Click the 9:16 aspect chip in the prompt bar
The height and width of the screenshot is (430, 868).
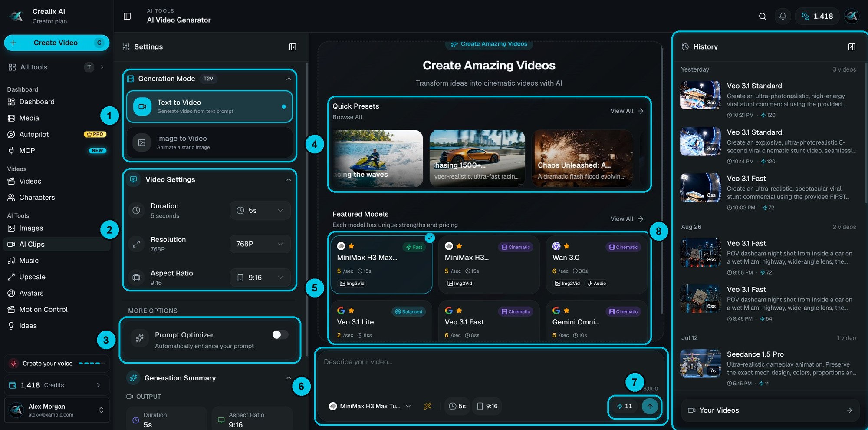(487, 406)
